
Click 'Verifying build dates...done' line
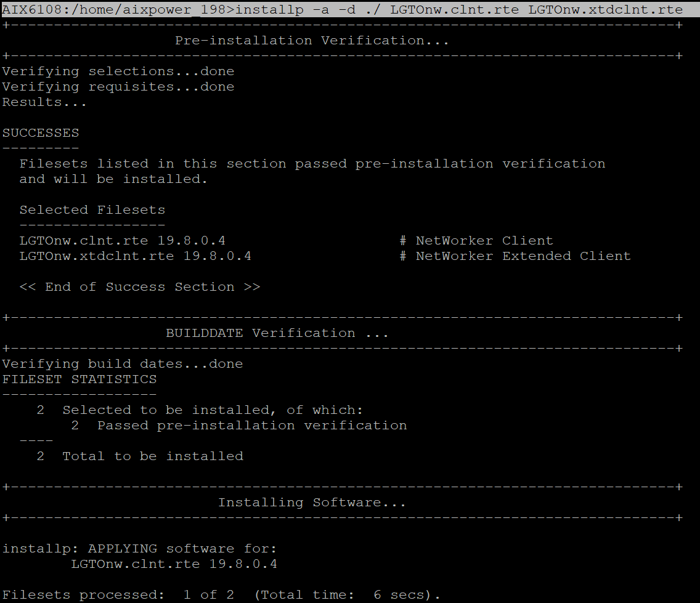123,364
